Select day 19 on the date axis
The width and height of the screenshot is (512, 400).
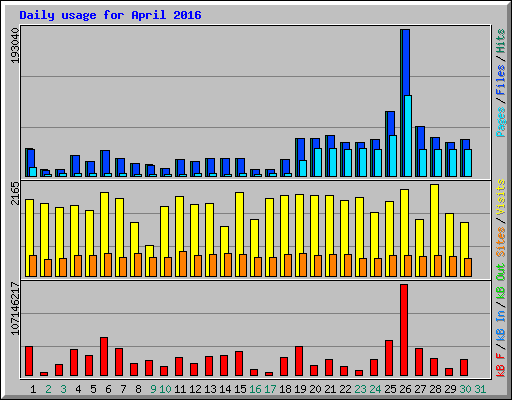click(300, 389)
